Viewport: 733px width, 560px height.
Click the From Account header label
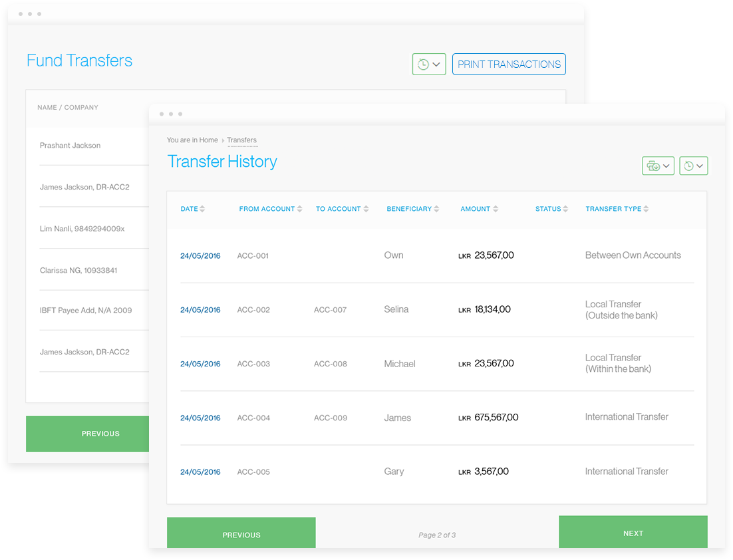click(267, 209)
